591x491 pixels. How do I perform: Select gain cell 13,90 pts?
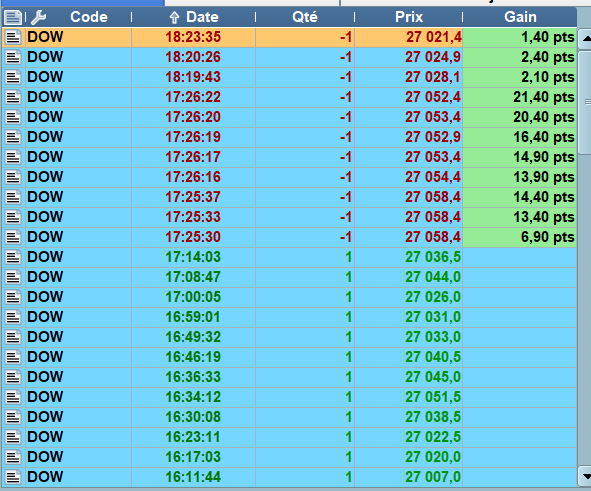pos(519,177)
